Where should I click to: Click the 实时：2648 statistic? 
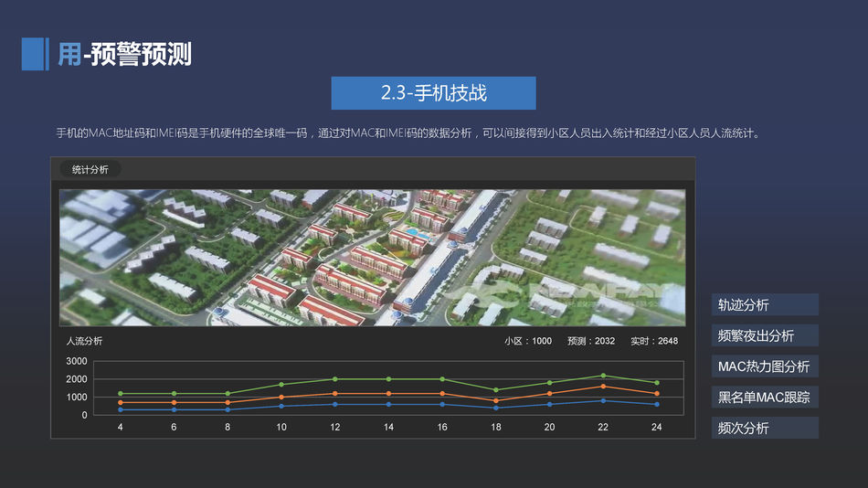coord(654,341)
